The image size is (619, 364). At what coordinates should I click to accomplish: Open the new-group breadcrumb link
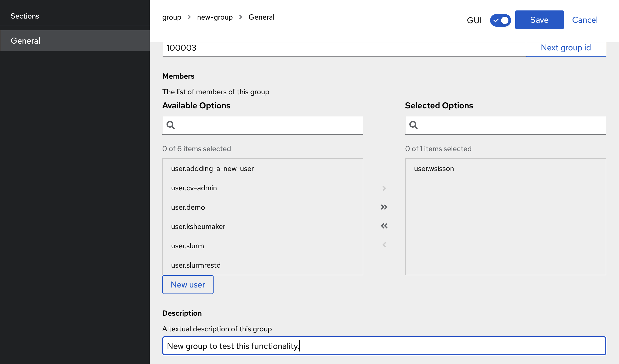click(215, 17)
